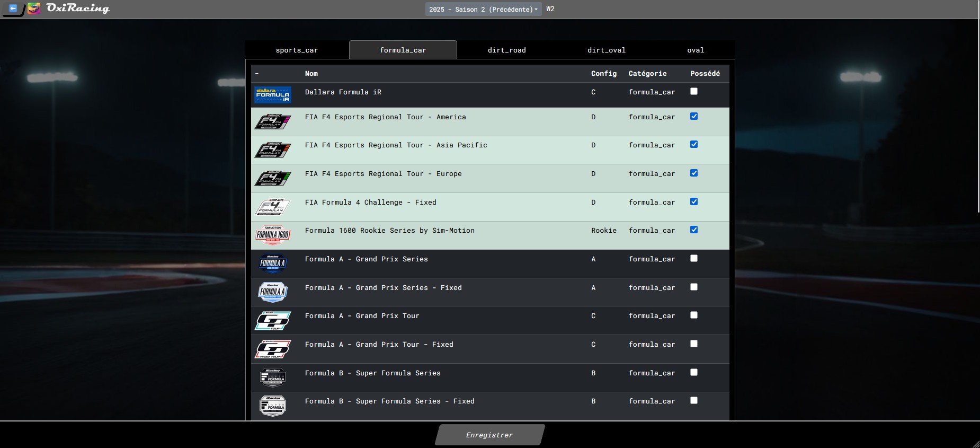Screen dimensions: 980x448
Task: Switch to the sports_car tab
Action: click(297, 50)
